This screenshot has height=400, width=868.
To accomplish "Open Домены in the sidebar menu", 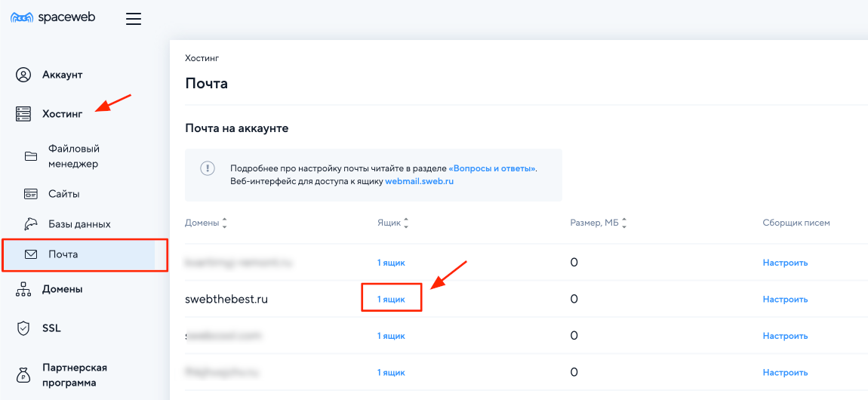I will coord(63,289).
